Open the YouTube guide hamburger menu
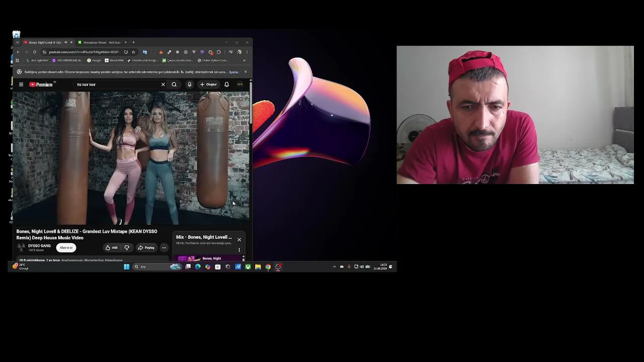644x362 pixels. pos(21,84)
